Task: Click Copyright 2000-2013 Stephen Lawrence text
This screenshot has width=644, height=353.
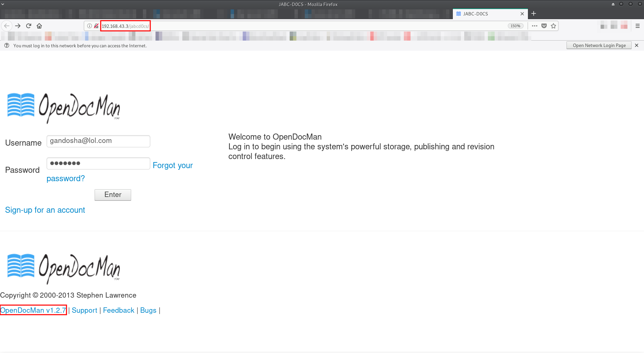Action: (68, 295)
